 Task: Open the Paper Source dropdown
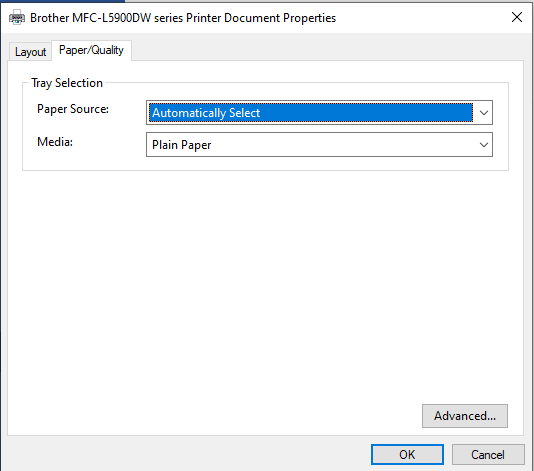point(319,112)
